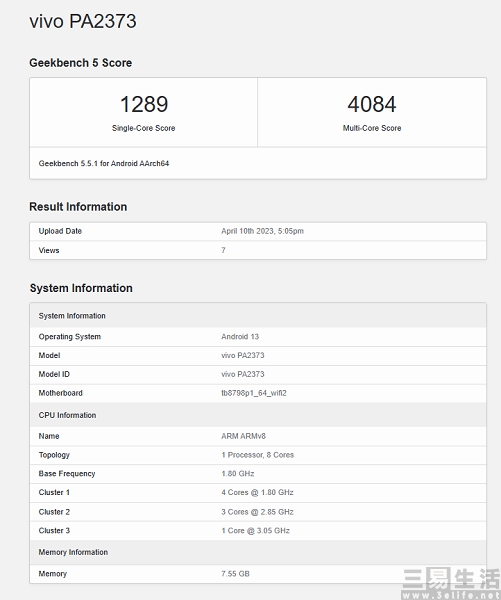Select the memory value '7.55 GB'
Screen dimensions: 501x600
pos(235,574)
